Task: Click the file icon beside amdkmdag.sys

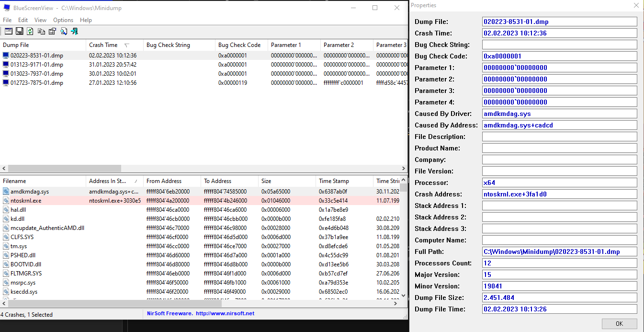Action: 6,192
